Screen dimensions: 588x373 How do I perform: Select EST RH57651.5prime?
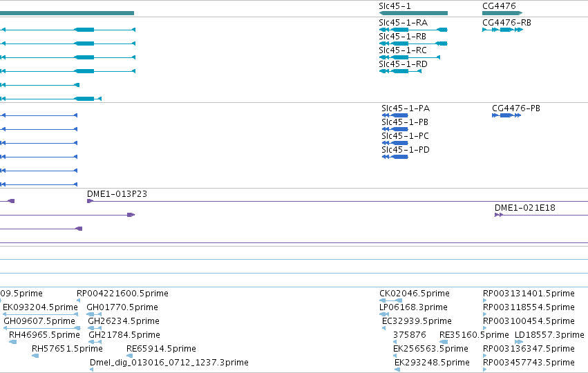click(x=67, y=349)
